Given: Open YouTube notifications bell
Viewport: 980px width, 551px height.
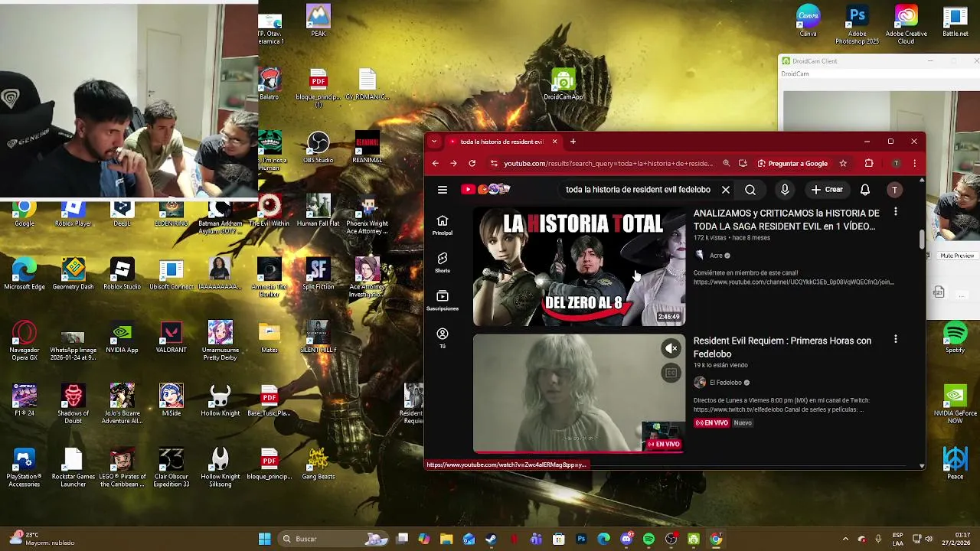Looking at the screenshot, I should tap(865, 190).
